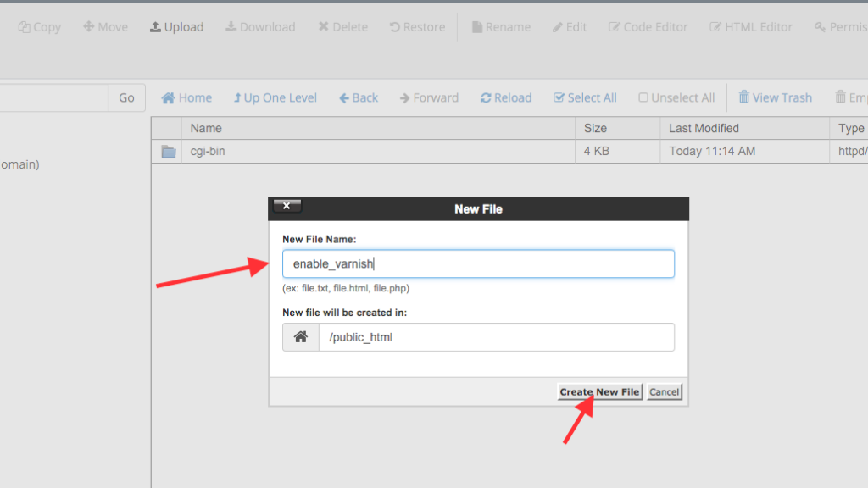Click Create New File button
868x488 pixels.
tap(599, 391)
